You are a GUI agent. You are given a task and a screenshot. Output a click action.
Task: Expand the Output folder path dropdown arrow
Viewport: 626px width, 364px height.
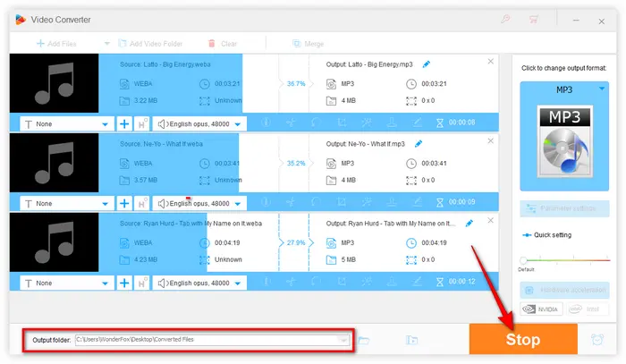click(343, 340)
